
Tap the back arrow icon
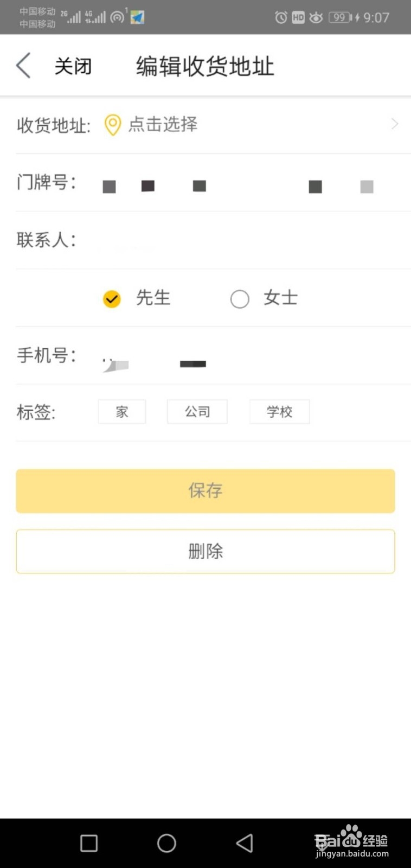click(x=23, y=66)
